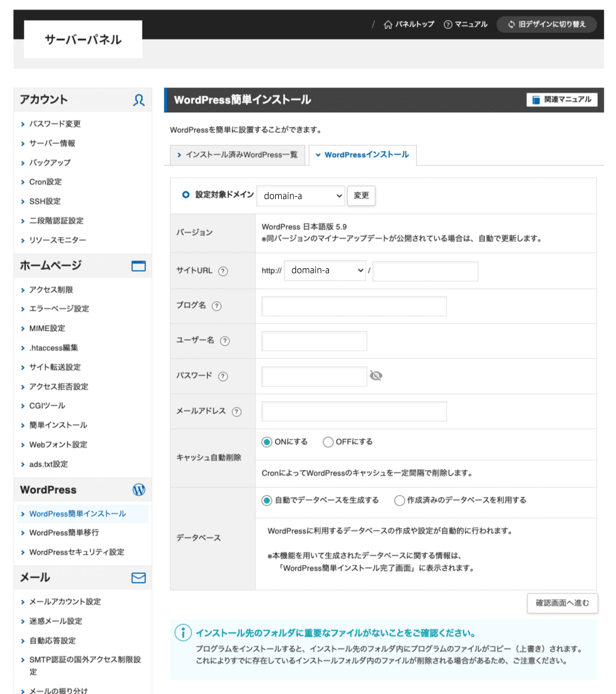Open 二段階認証設定 in sidebar

(56, 221)
